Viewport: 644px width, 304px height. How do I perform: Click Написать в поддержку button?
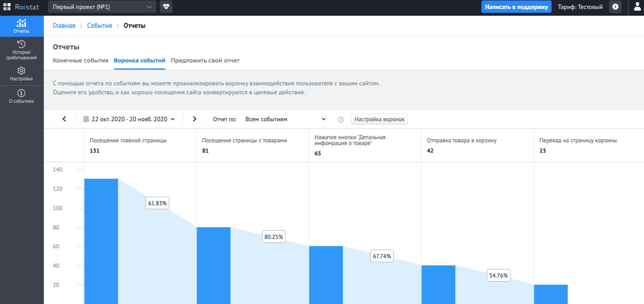click(516, 7)
